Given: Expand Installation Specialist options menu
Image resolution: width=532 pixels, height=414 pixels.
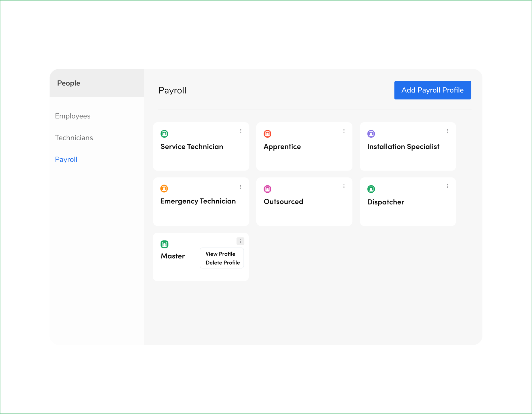Looking at the screenshot, I should pyautogui.click(x=447, y=131).
